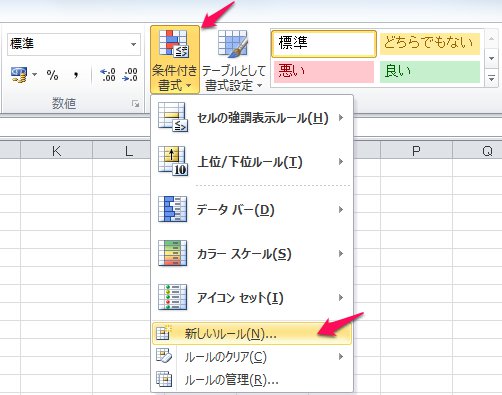Select column K header
This screenshot has width=502, height=395.
(x=56, y=151)
